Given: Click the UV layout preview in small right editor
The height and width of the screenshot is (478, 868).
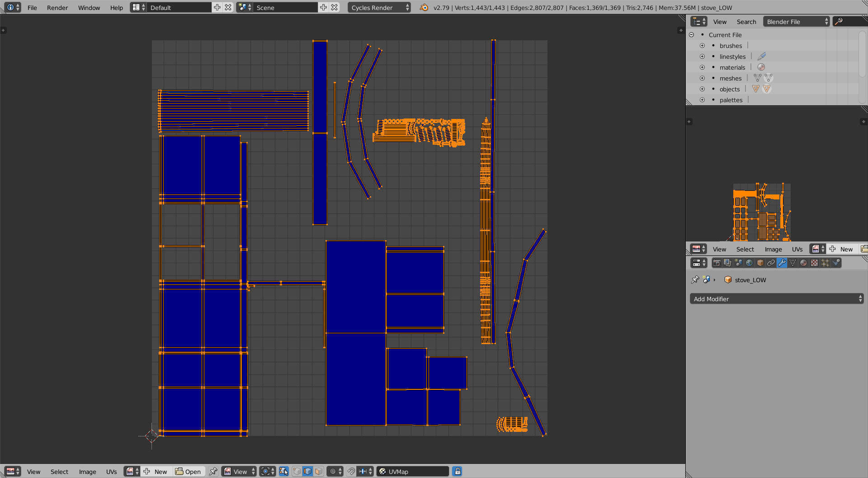Looking at the screenshot, I should pos(762,212).
